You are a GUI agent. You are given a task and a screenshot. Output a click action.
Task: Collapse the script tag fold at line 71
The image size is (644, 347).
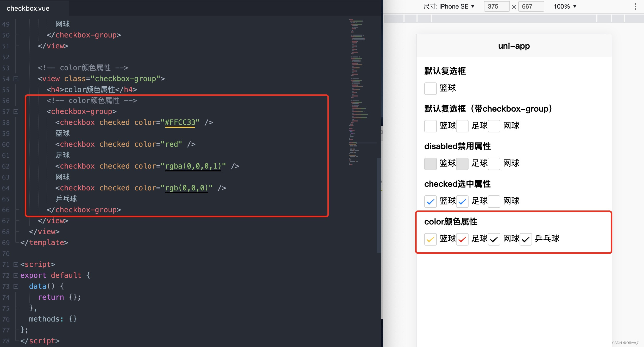(x=16, y=264)
